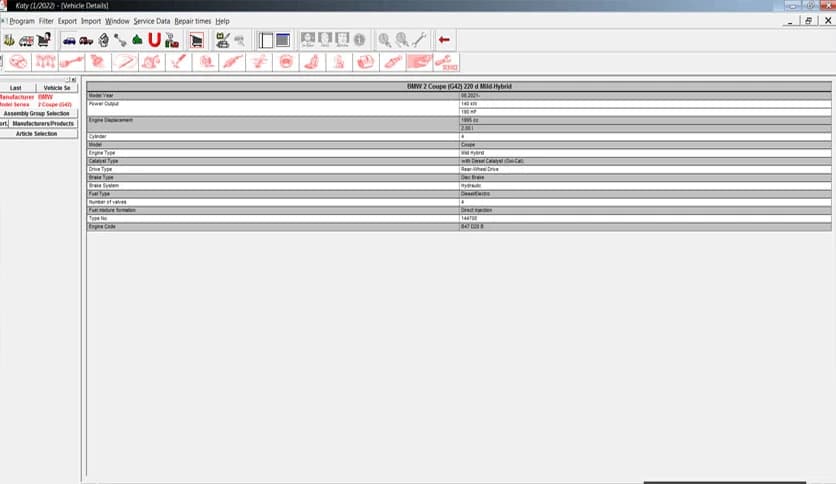
Task: Click the Fuel Type row label
Action: 99,194
